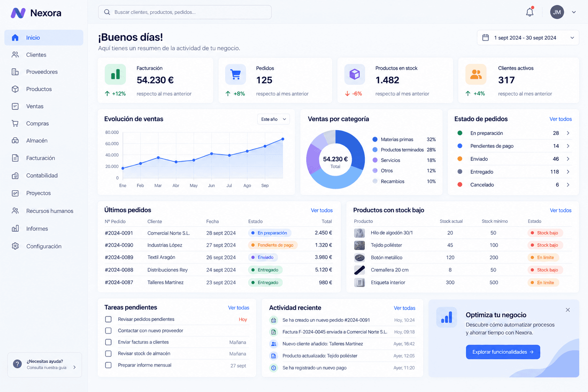Click Ver todas in Actividad reciente
588x392 pixels.
tap(405, 308)
